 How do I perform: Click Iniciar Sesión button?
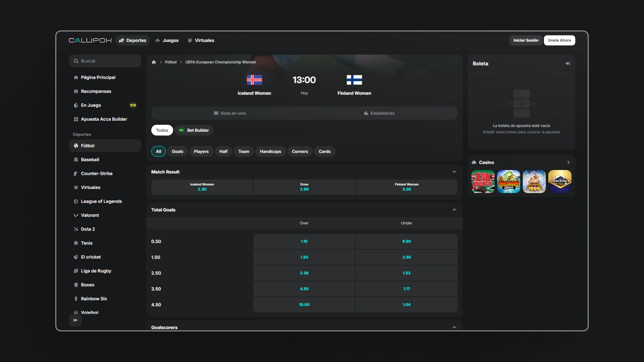coord(526,40)
